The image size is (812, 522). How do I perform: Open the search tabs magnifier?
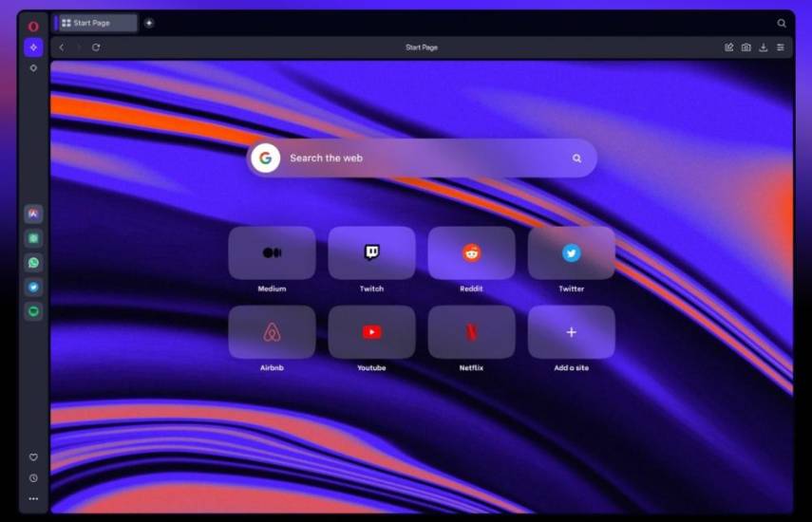pos(782,23)
